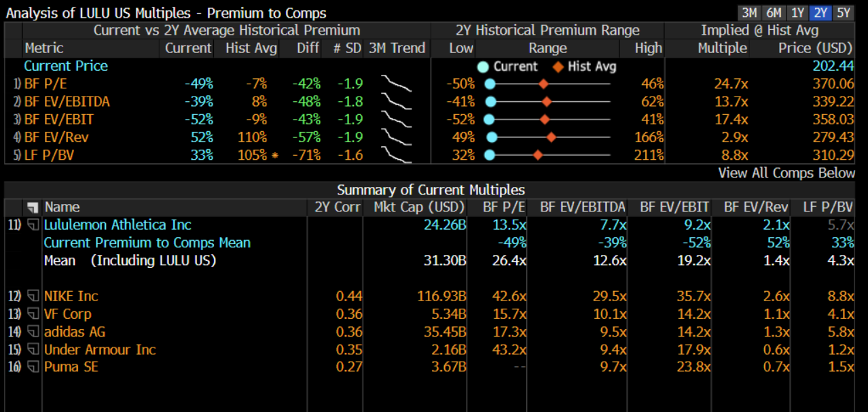Click the note icon next to Lululemon Athletica
Viewport: 868px width, 412px height.
33,225
